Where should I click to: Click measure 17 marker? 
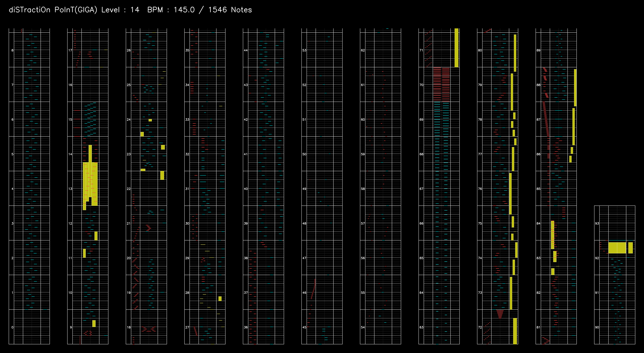(x=70, y=50)
